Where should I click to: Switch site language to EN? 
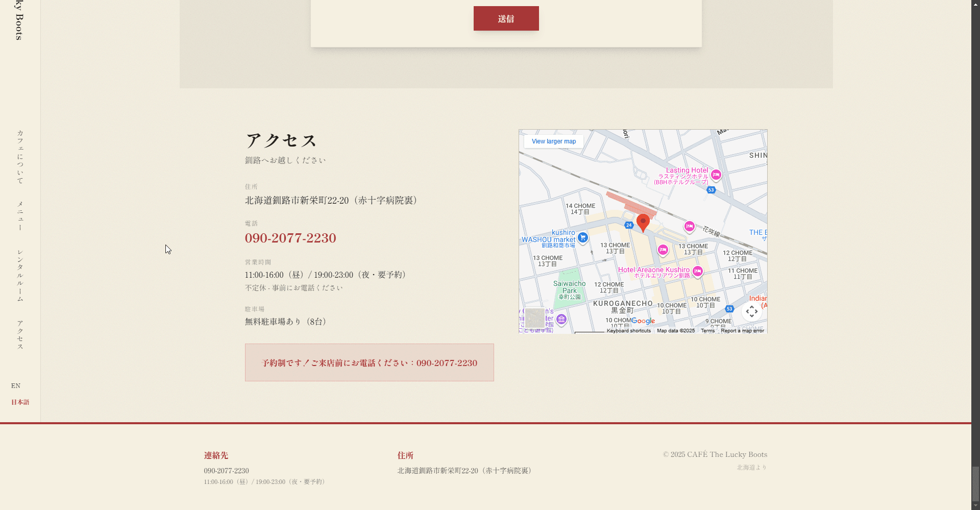16,386
